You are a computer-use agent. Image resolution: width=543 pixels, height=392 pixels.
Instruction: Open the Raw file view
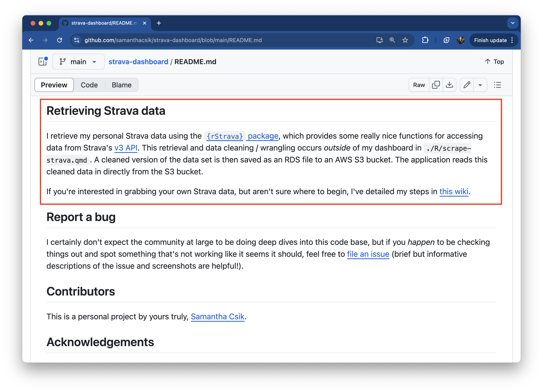[x=419, y=85]
